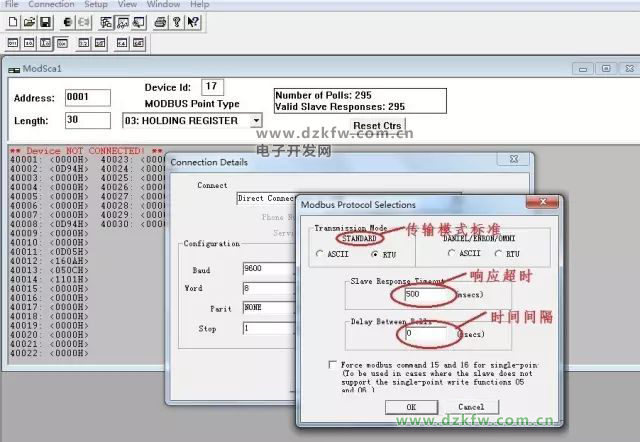Open the Connection menu
Image resolution: width=640 pixels, height=442 pixels.
(x=50, y=4)
